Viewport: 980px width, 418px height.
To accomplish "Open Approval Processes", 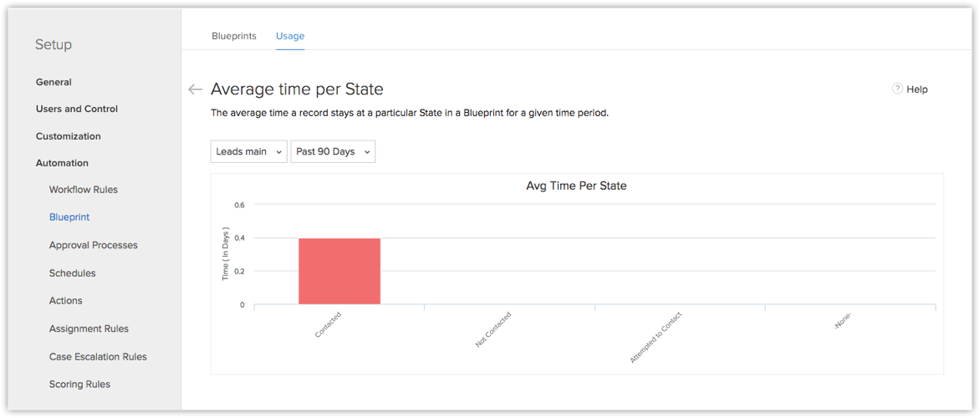I will [94, 245].
